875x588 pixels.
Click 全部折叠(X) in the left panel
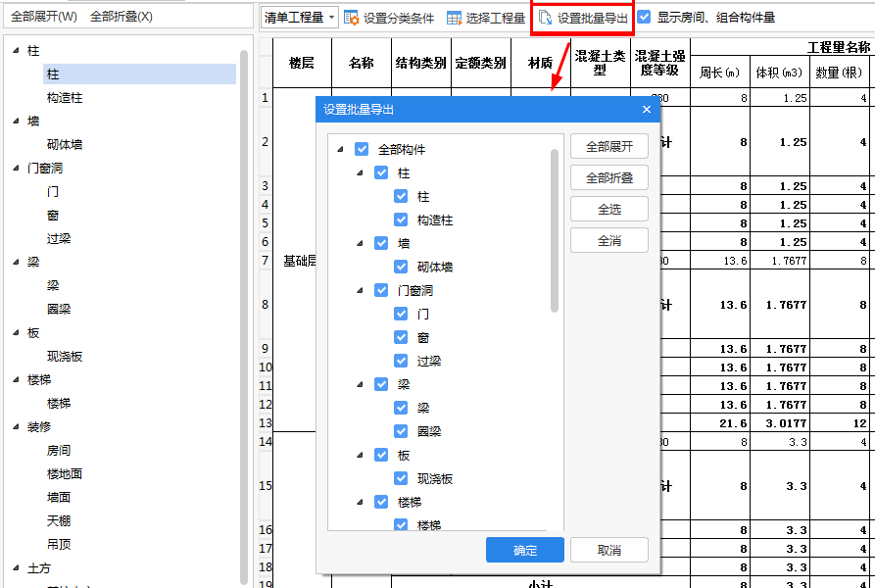point(122,17)
